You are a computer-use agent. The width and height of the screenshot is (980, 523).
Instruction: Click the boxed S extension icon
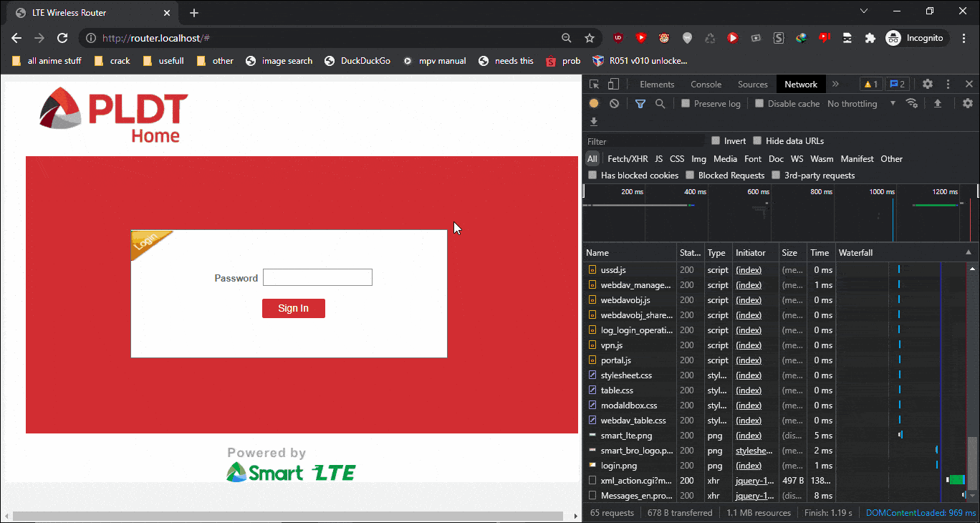pos(779,38)
